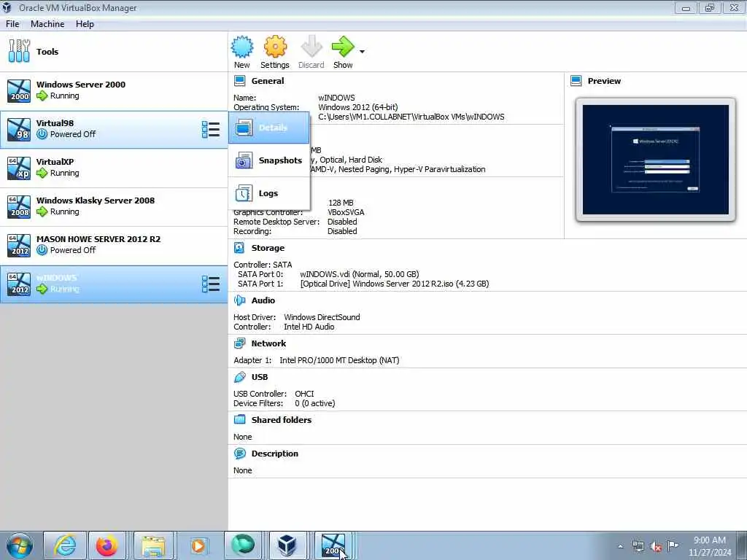Click the Snapshots camera icon in popup
747x560 pixels.
(x=244, y=160)
